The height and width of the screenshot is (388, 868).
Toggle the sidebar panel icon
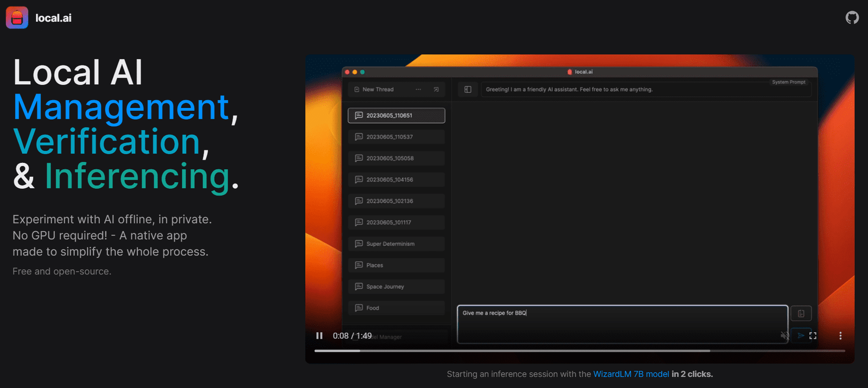(468, 90)
